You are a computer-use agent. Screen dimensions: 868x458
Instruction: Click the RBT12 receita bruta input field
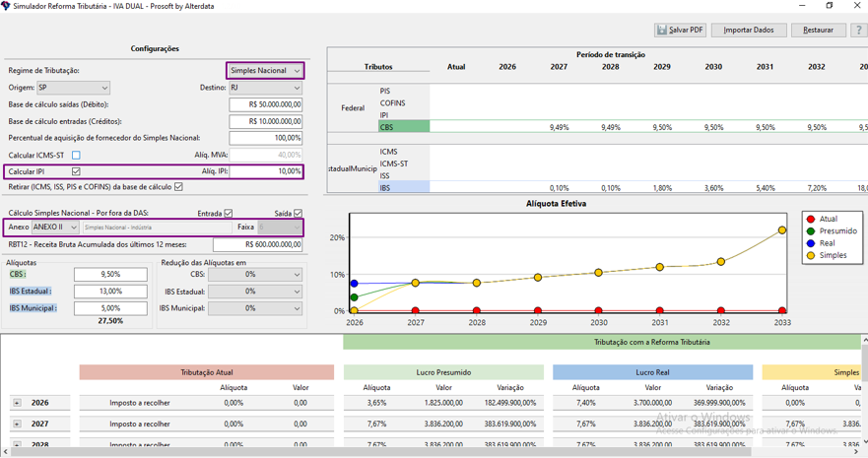[x=259, y=244]
